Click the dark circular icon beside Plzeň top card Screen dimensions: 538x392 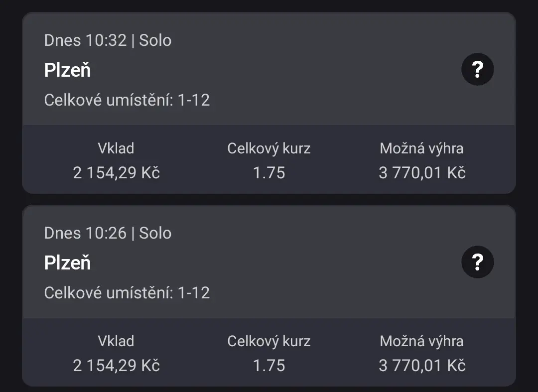click(x=477, y=69)
